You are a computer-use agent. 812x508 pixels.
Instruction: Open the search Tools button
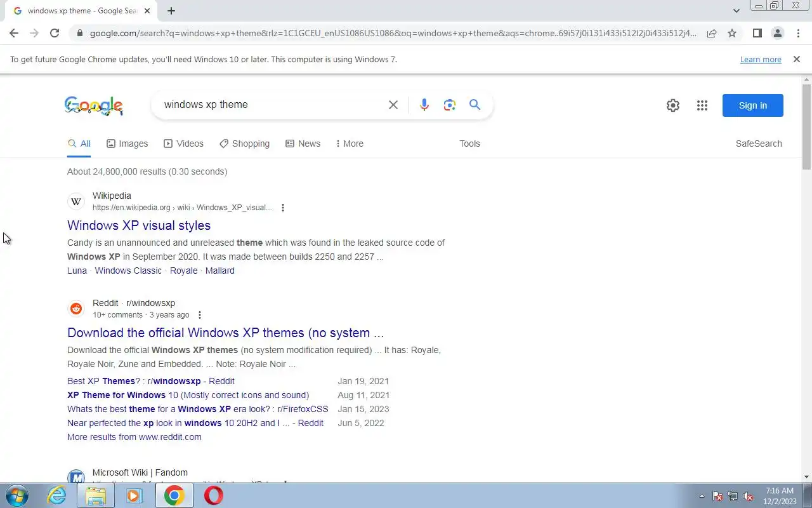[x=469, y=144]
